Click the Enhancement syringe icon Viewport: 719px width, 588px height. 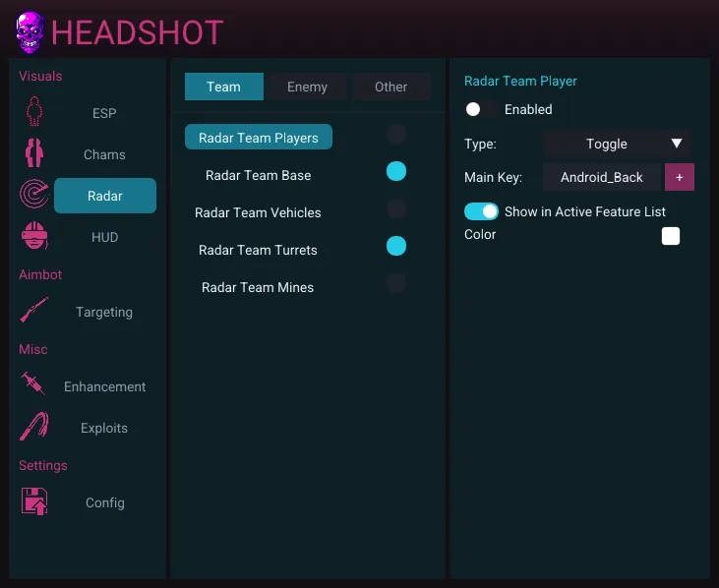coord(34,385)
